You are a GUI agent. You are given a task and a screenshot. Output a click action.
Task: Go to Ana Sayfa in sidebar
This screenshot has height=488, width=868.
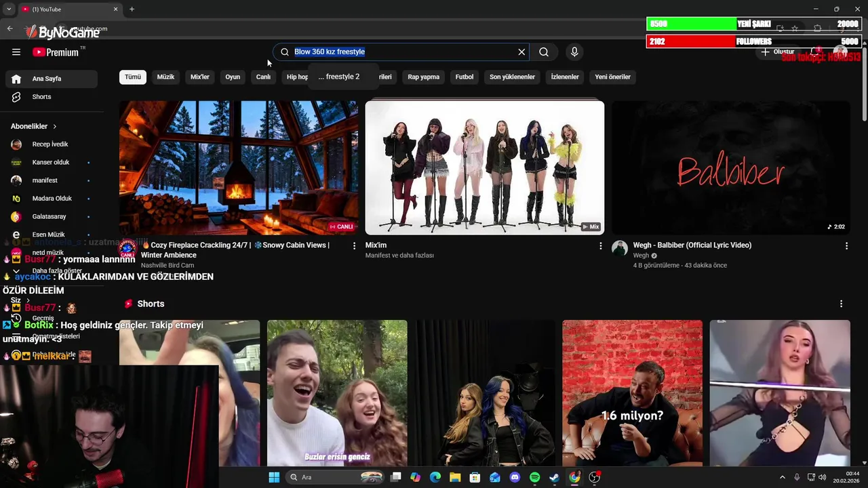coord(52,79)
